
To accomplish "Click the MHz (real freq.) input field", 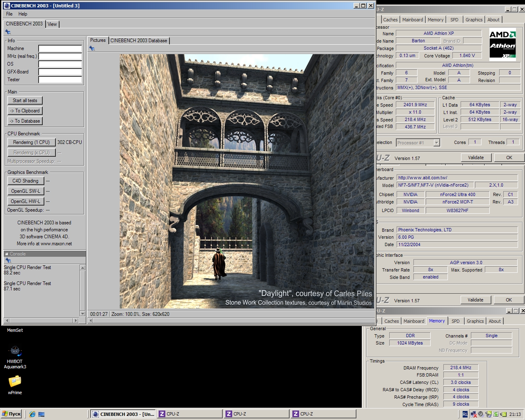I will pyautogui.click(x=60, y=56).
